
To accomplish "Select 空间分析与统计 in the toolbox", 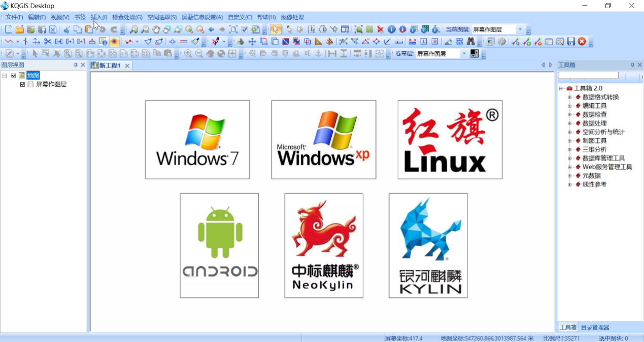I will (603, 132).
